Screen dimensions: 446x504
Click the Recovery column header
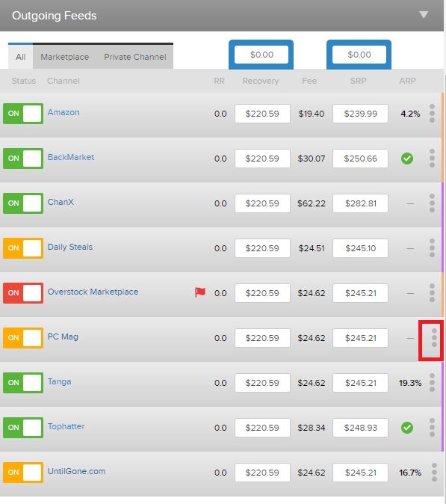(x=261, y=81)
